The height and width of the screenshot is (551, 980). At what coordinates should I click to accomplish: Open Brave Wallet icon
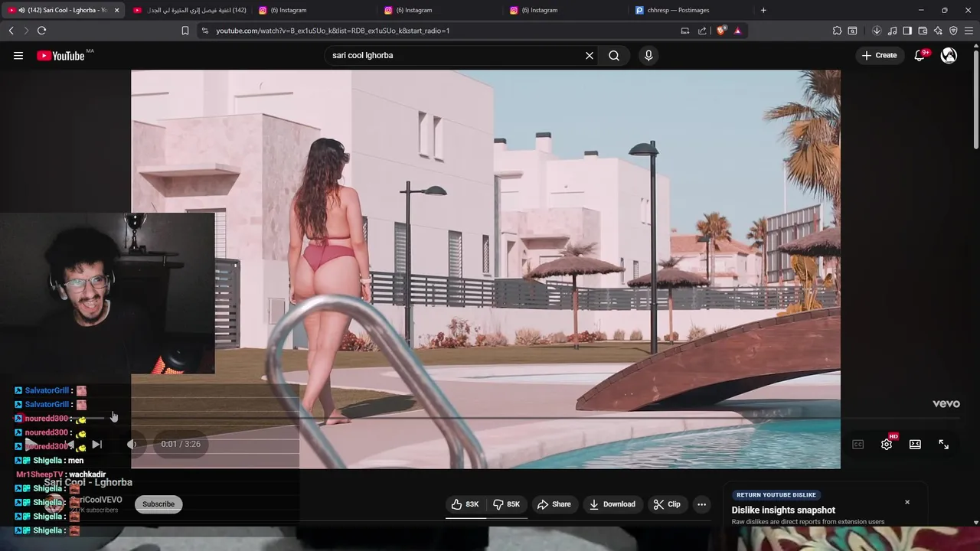click(x=923, y=31)
